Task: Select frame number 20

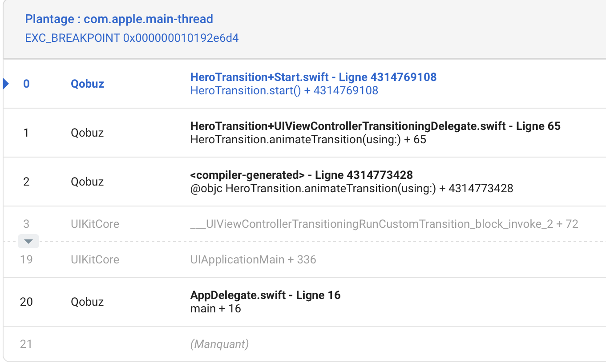Action: coord(26,302)
